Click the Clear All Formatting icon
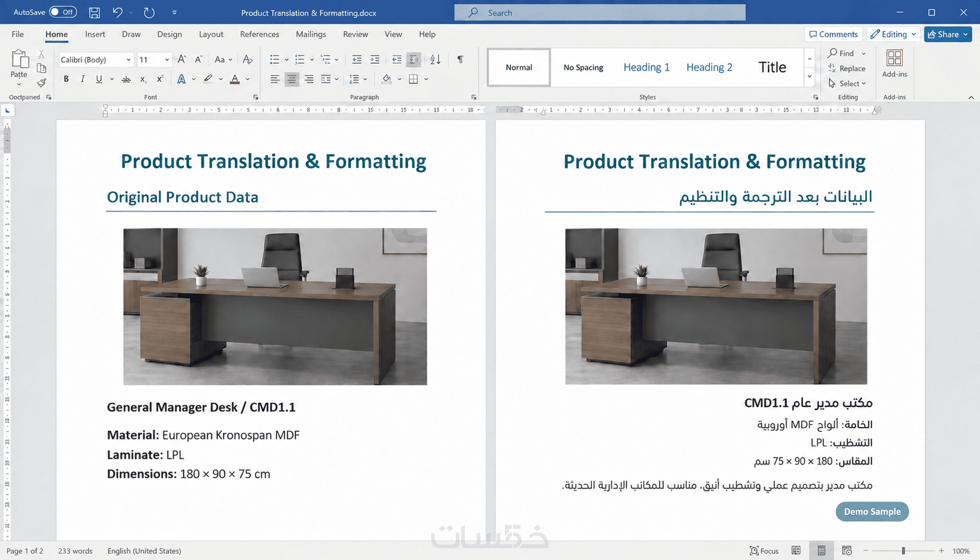 point(248,60)
